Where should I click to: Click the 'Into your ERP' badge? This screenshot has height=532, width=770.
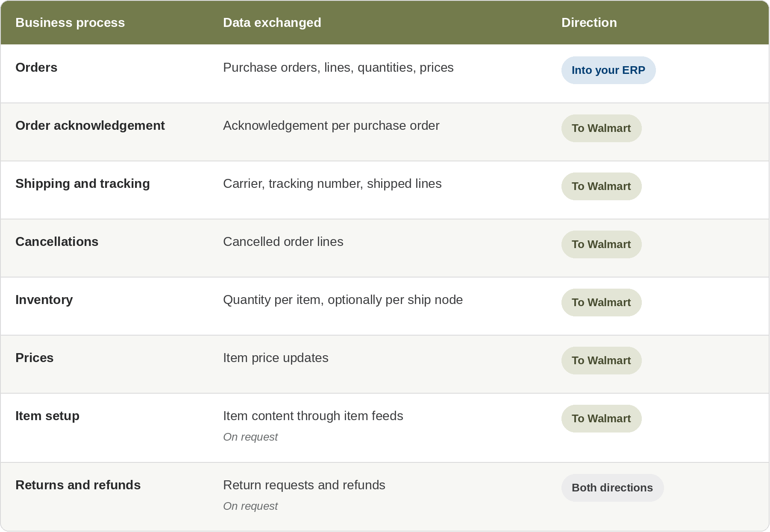[x=608, y=70]
